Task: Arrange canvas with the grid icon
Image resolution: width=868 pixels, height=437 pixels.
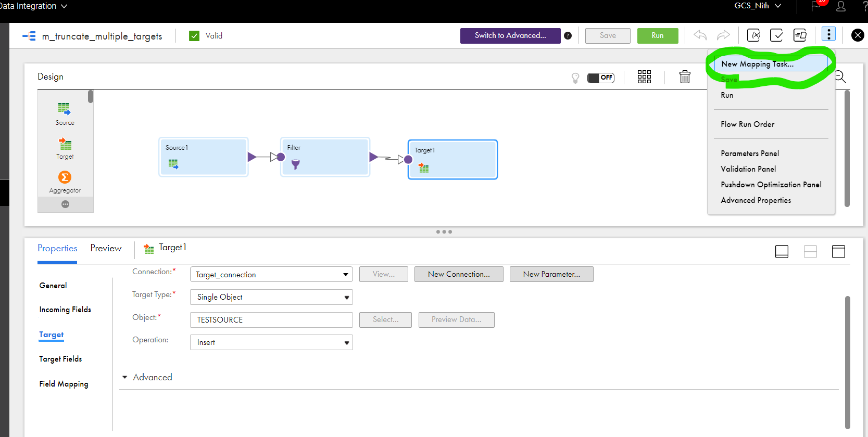Action: (644, 77)
